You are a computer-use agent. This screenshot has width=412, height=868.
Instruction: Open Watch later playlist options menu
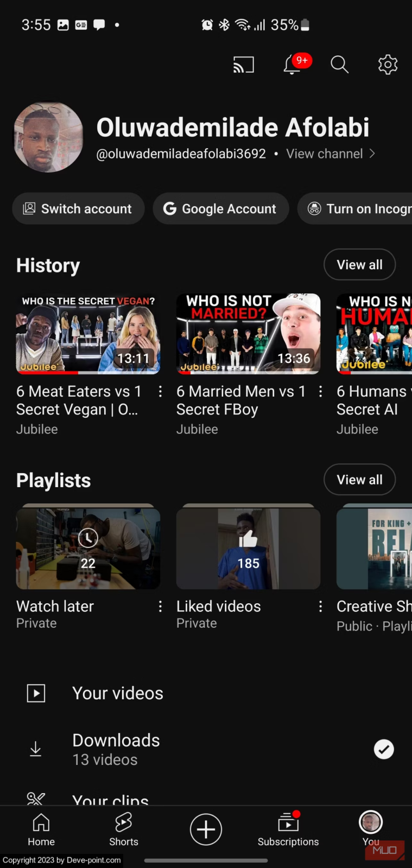click(x=160, y=607)
